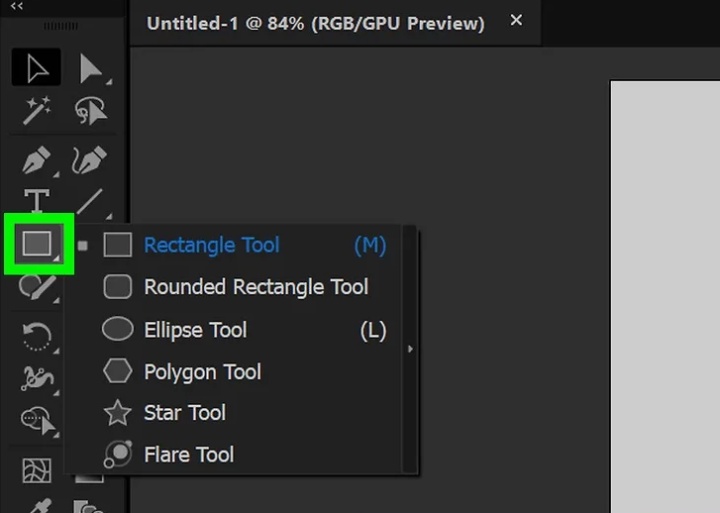Choose Polygon Tool from the flyout

pos(233,371)
